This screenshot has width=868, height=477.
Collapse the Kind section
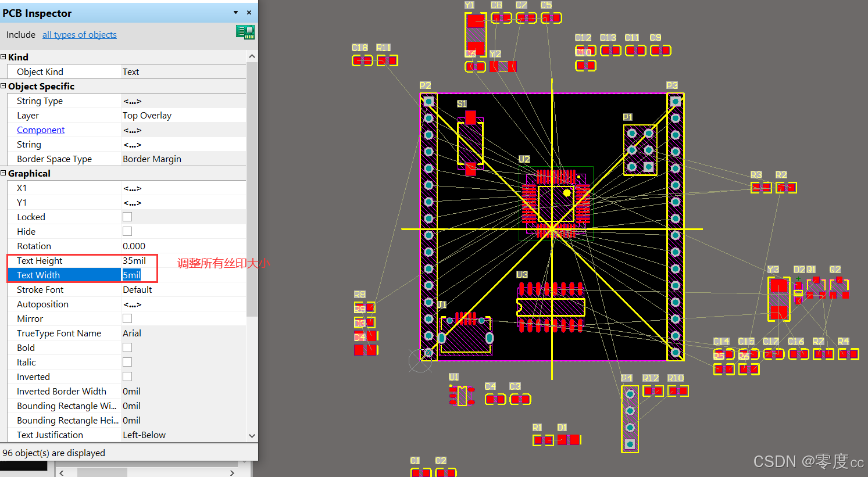click(3, 57)
